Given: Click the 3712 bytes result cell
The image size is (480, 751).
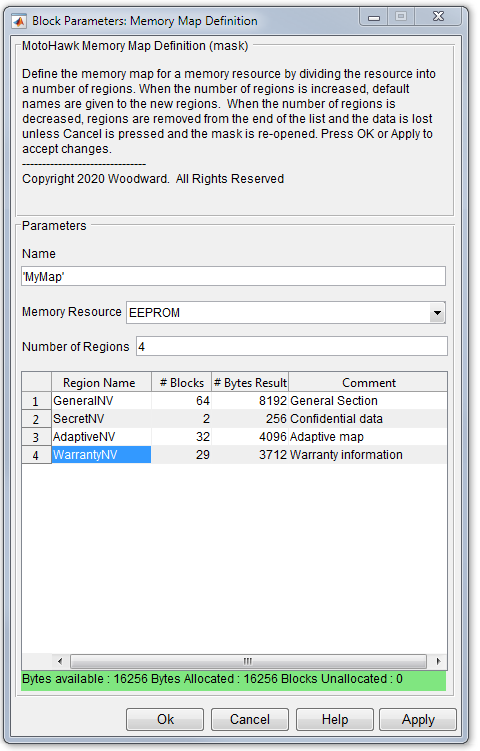Looking at the screenshot, I should 250,455.
